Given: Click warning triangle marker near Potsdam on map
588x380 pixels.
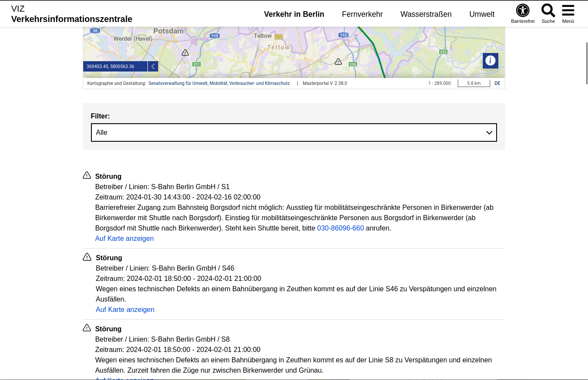Looking at the screenshot, I should pos(185,53).
